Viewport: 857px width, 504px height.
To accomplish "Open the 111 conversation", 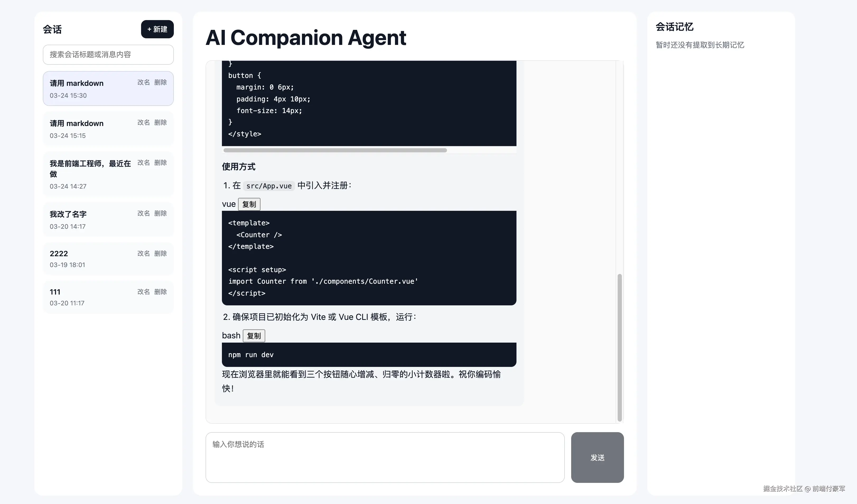I will pos(89,297).
